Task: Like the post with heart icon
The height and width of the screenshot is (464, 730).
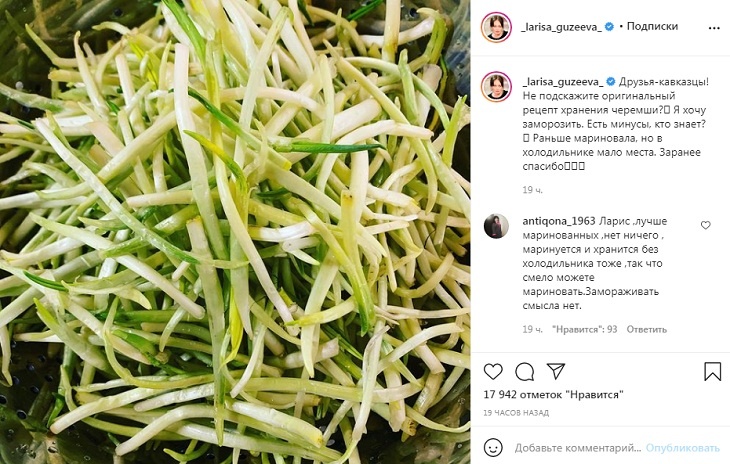Action: point(493,371)
